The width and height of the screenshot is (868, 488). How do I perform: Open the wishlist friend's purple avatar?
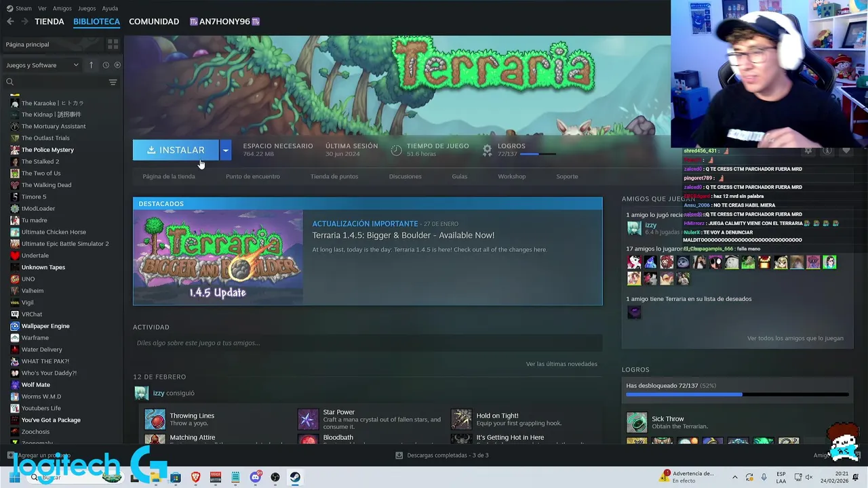(x=634, y=312)
